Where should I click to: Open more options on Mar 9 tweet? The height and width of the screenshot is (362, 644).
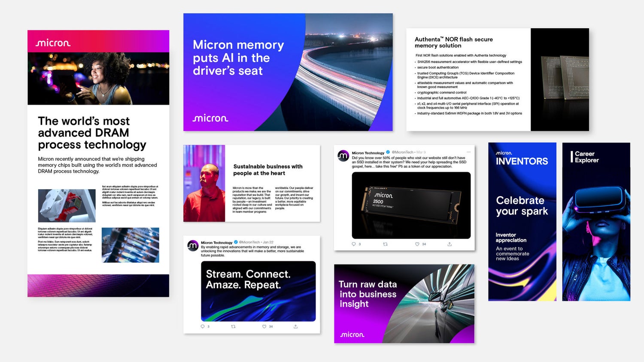pos(468,152)
